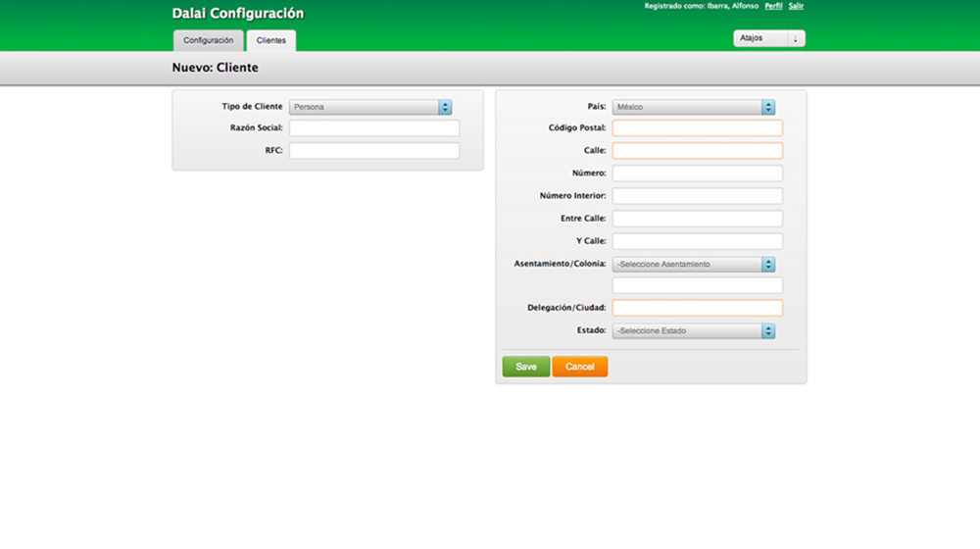Focus the Código Postal field

tap(697, 128)
